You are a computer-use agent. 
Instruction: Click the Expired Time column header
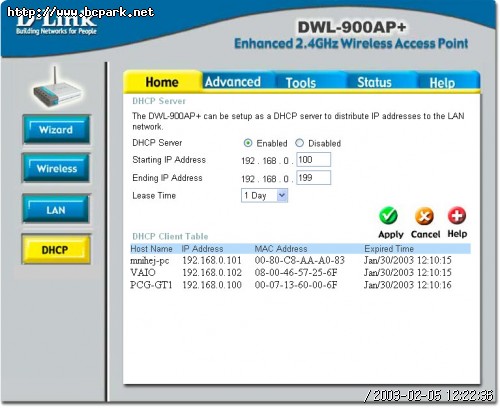pos(389,249)
